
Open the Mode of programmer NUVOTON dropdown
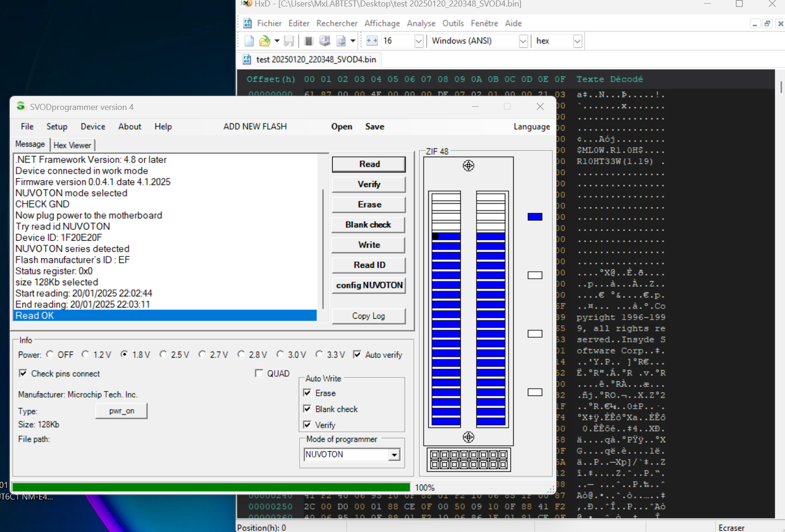coord(394,455)
